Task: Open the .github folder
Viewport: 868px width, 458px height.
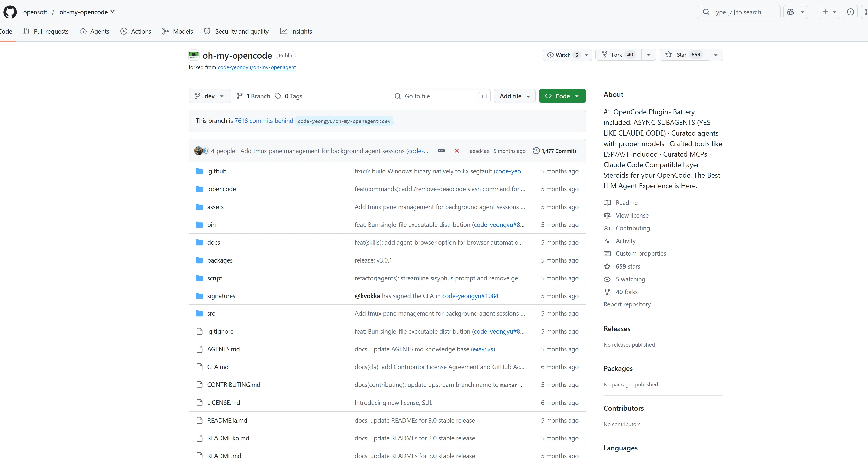Action: point(217,171)
